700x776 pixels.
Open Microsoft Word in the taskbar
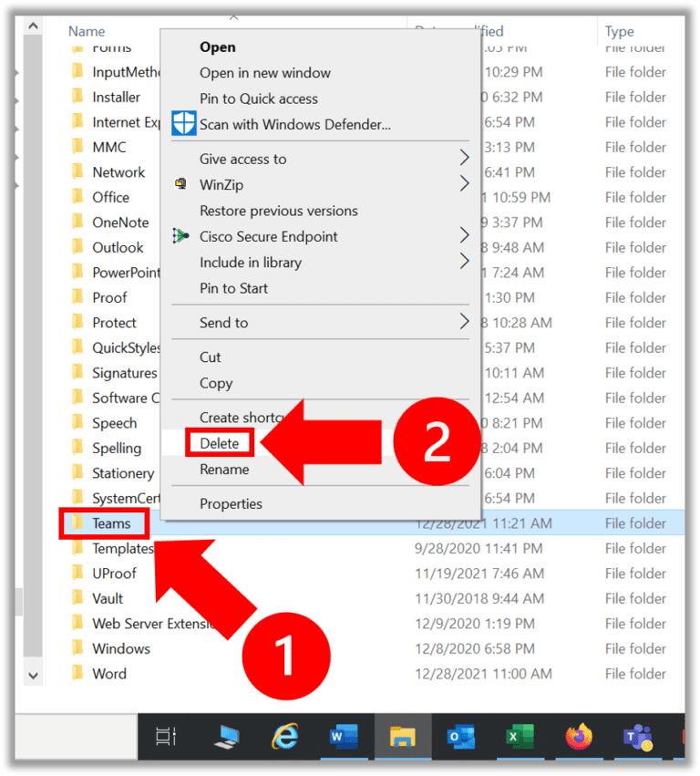343,736
